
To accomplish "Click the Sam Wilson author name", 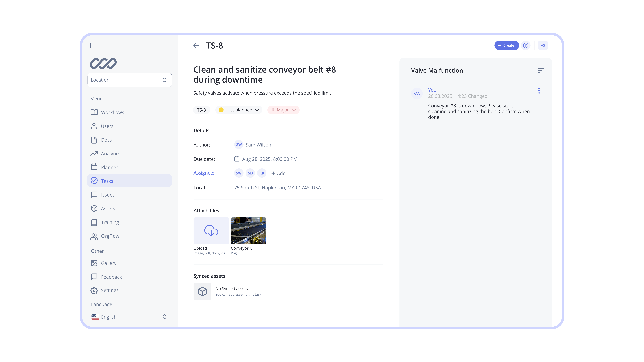I will point(258,145).
